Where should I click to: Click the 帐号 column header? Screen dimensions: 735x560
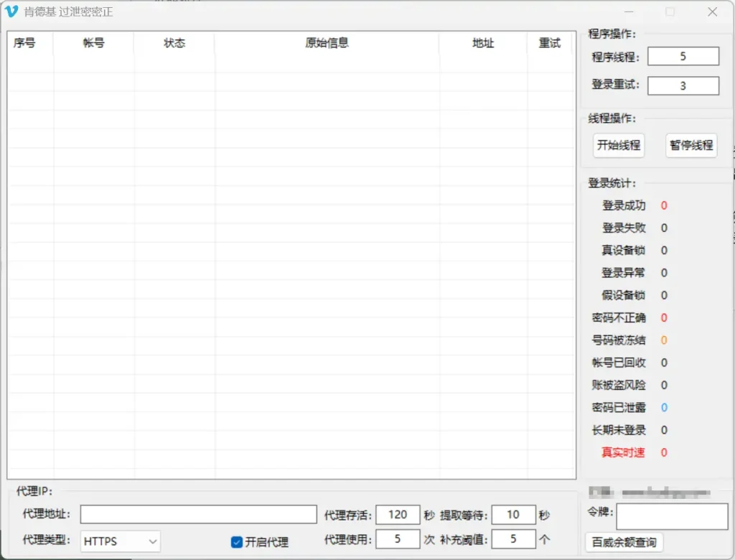pos(94,43)
